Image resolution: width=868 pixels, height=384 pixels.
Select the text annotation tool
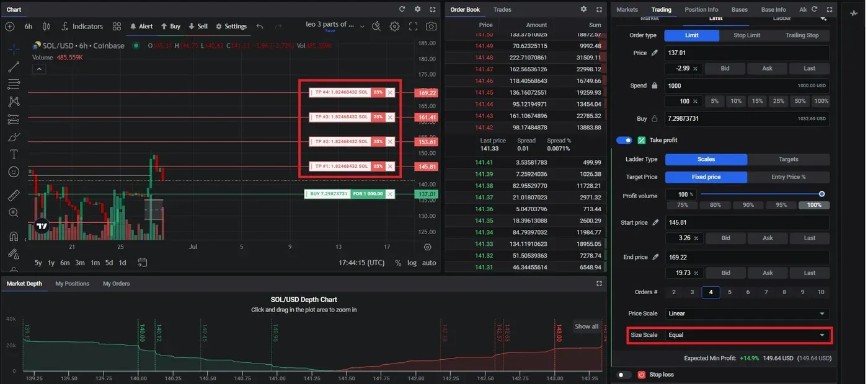coord(14,154)
